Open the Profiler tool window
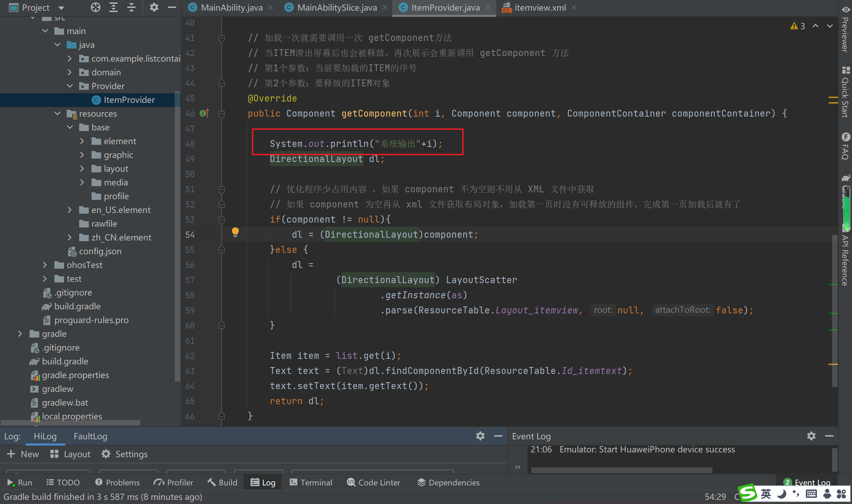The width and height of the screenshot is (852, 504). [173, 482]
